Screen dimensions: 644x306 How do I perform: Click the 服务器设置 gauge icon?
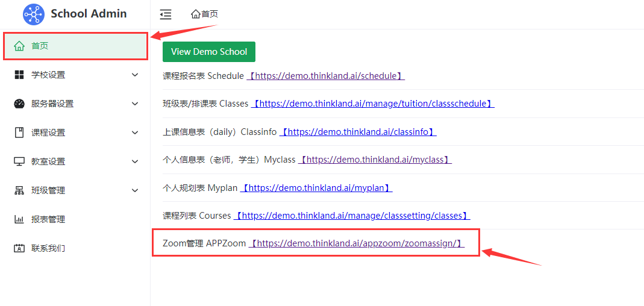[19, 104]
